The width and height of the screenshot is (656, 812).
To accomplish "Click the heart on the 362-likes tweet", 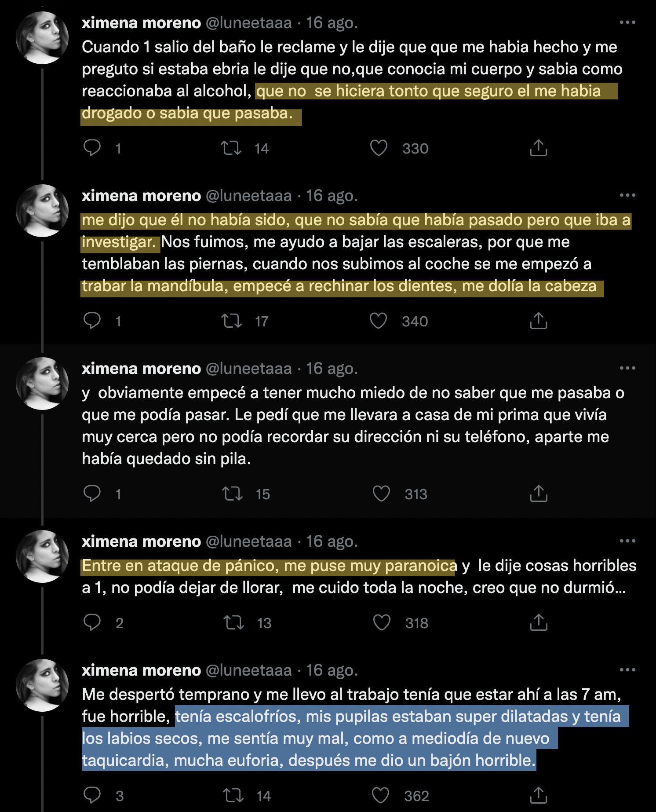I will point(381,796).
